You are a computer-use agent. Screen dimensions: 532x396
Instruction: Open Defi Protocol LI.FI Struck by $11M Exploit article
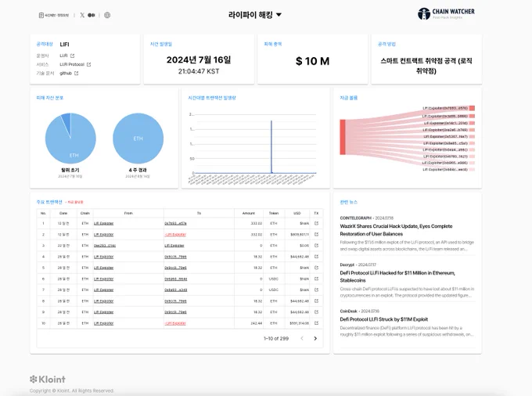click(383, 319)
